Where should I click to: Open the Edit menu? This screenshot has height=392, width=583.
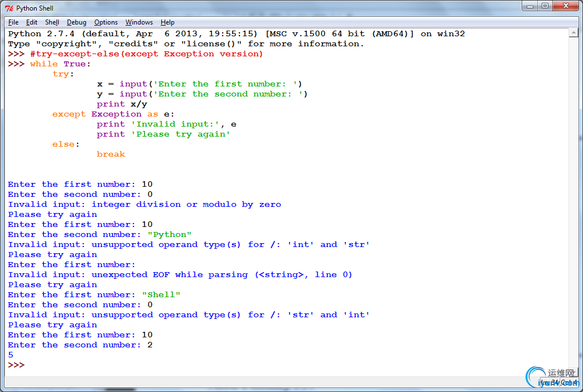tap(32, 22)
